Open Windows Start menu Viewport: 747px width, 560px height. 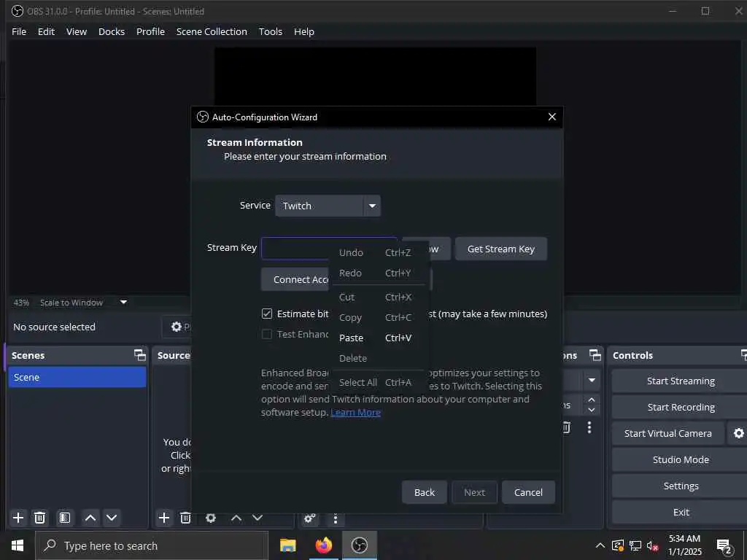pos(18,545)
